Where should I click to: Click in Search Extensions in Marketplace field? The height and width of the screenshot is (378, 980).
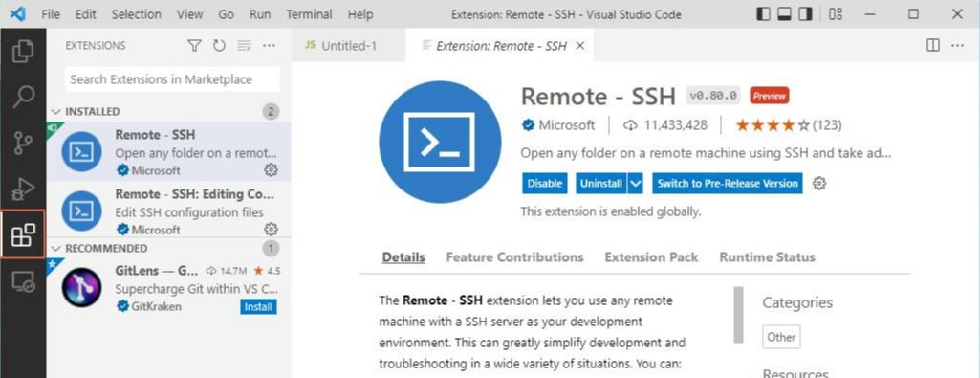[172, 79]
